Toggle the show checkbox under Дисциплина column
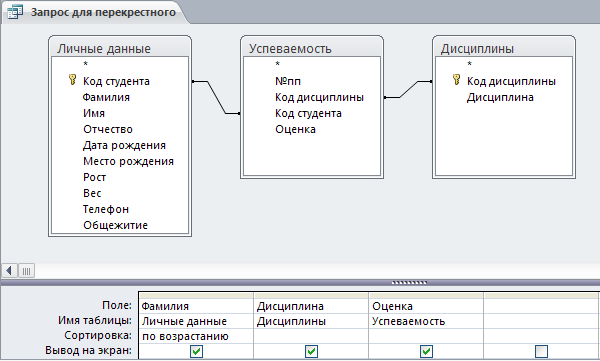The width and height of the screenshot is (600, 361). coord(311,351)
